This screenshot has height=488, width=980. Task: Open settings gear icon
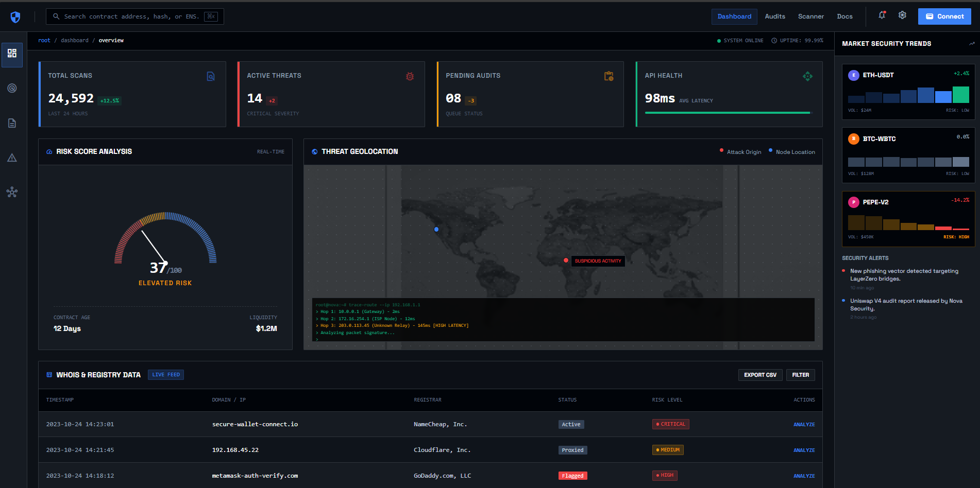pyautogui.click(x=902, y=15)
